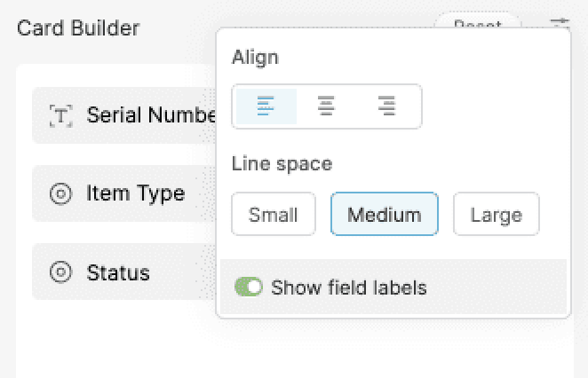Click the Line space section label
Viewport: 588px width, 378px height.
click(282, 164)
